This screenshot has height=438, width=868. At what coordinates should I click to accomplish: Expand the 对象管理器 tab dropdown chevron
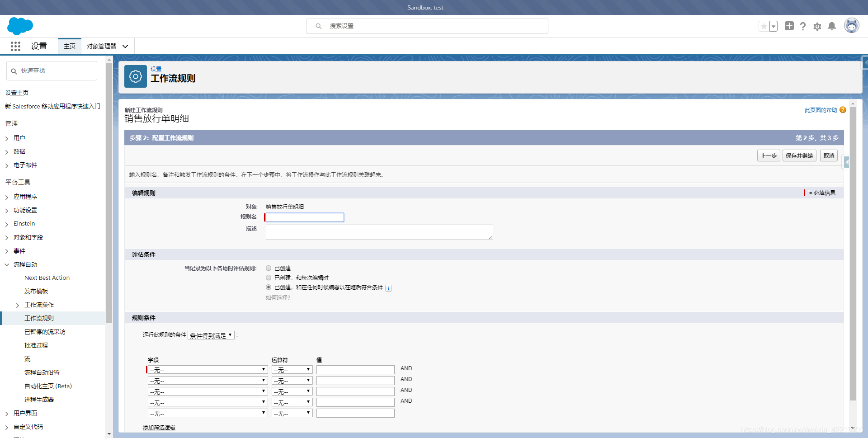(125, 46)
